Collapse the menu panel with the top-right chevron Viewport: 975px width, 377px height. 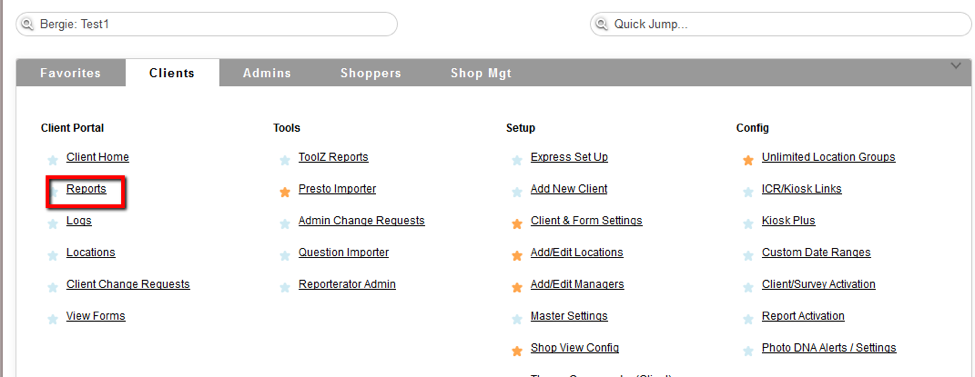956,66
